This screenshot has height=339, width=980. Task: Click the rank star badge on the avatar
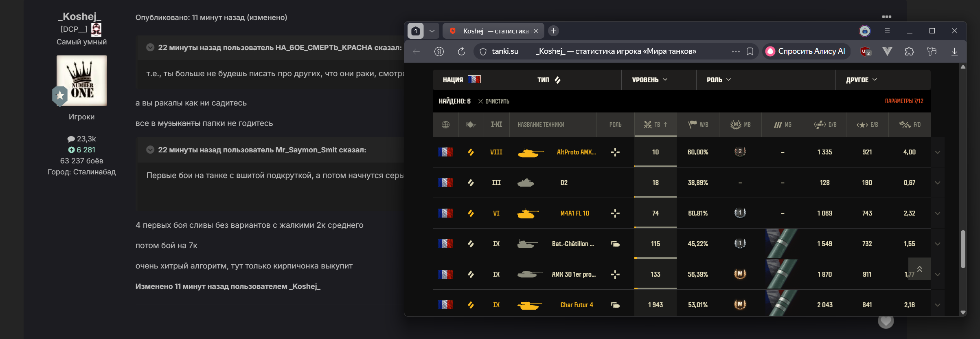(60, 96)
